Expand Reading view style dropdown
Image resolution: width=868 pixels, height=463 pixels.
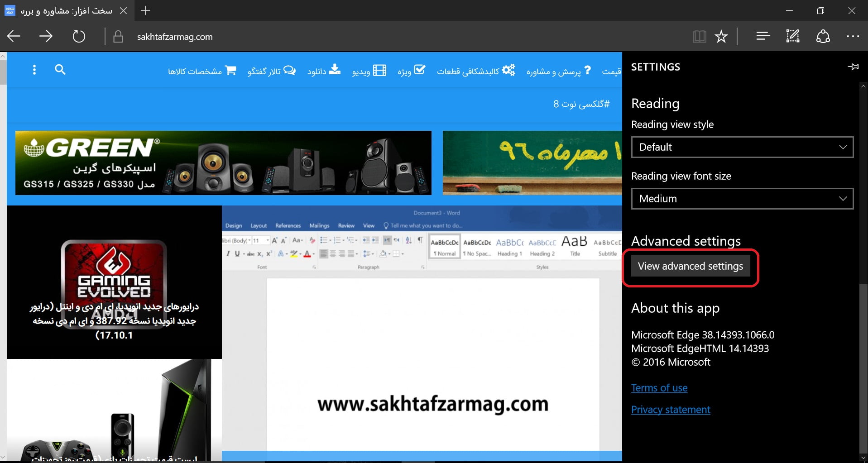pos(742,147)
